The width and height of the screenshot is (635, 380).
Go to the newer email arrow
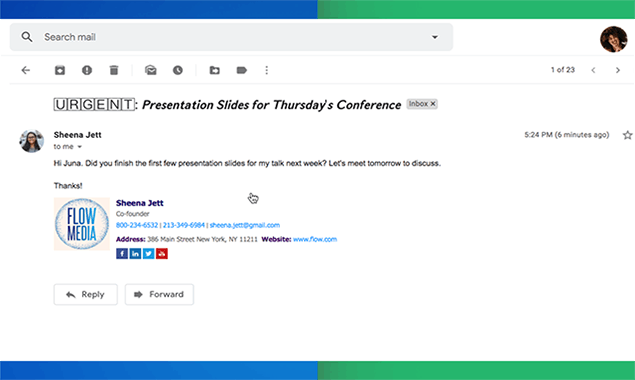(593, 70)
